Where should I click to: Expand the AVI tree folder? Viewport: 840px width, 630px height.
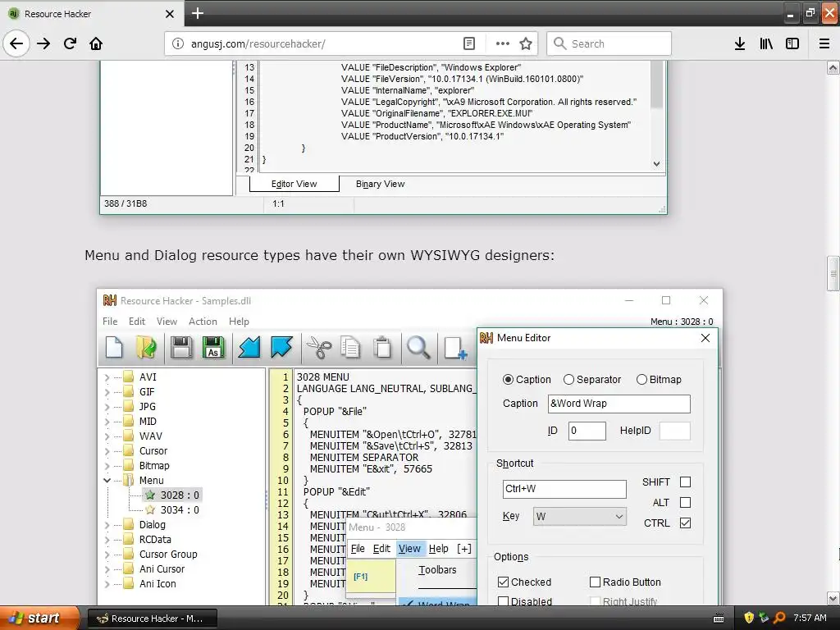pyautogui.click(x=107, y=377)
